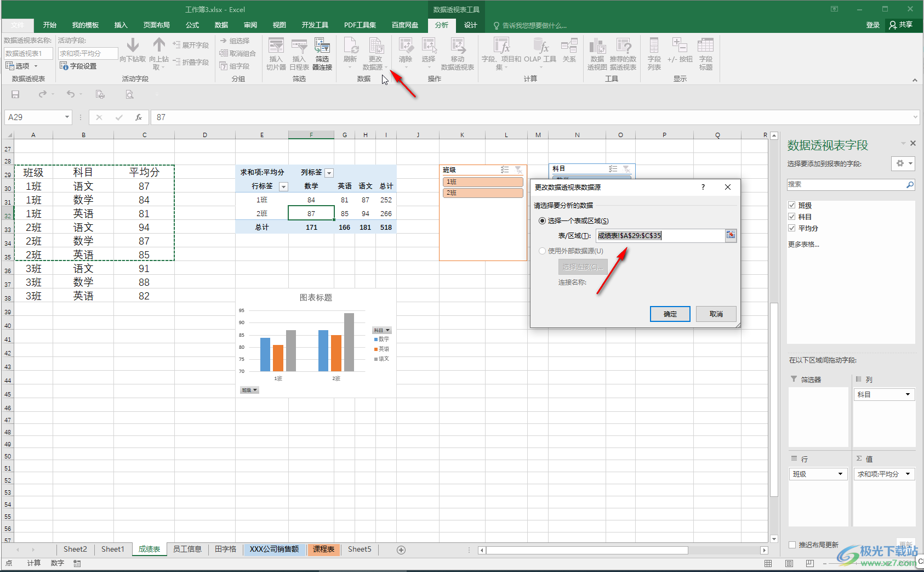Click the insert function fx icon
The width and height of the screenshot is (924, 572).
[139, 117]
